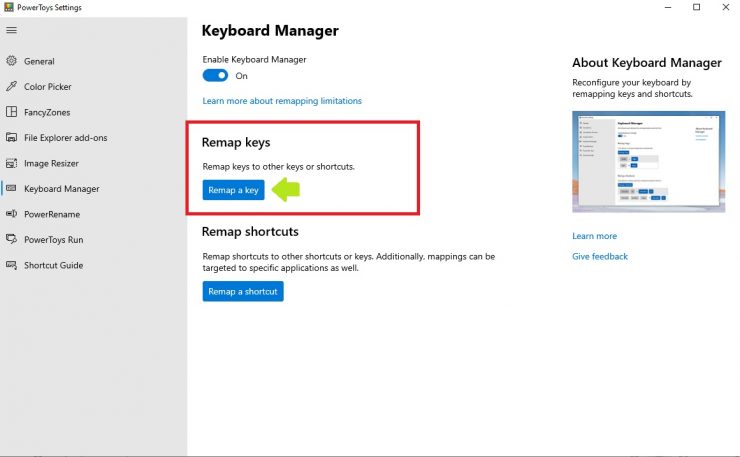
Task: Open Learn more about remapping limitations link
Action: pos(282,101)
